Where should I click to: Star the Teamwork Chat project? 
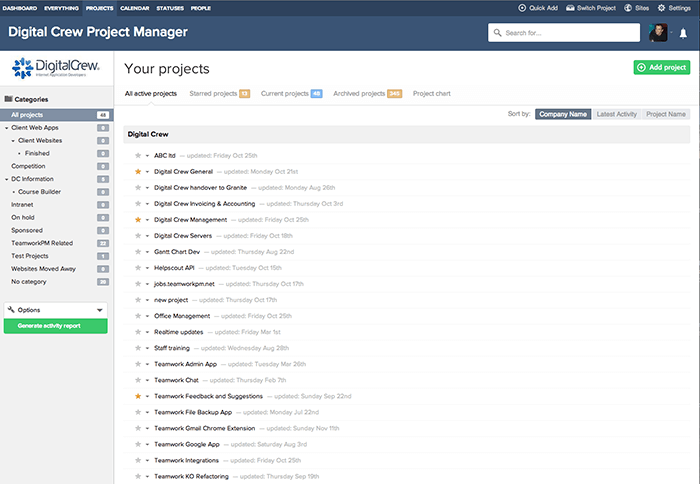pyautogui.click(x=138, y=380)
